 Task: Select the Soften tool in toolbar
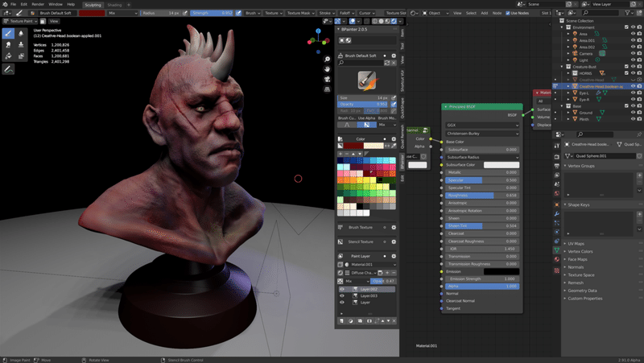tap(20, 34)
